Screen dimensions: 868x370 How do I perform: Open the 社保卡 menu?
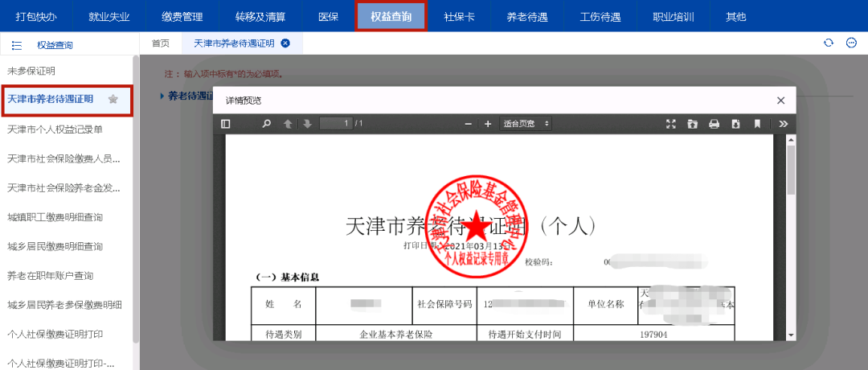459,16
